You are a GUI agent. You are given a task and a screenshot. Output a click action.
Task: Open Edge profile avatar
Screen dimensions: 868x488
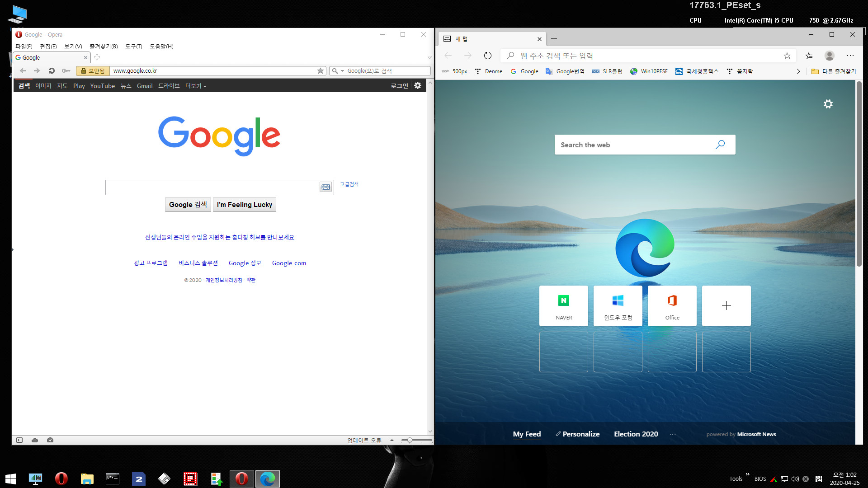[829, 56]
